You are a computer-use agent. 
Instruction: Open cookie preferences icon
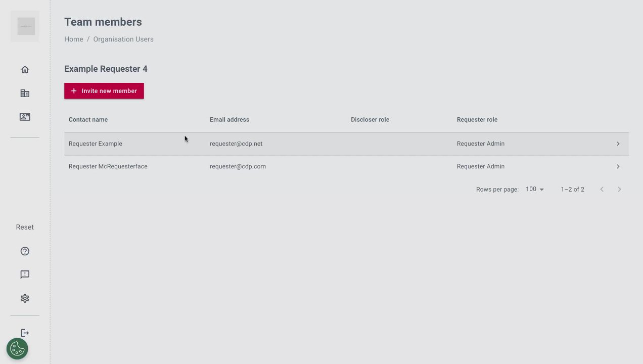pos(17,349)
